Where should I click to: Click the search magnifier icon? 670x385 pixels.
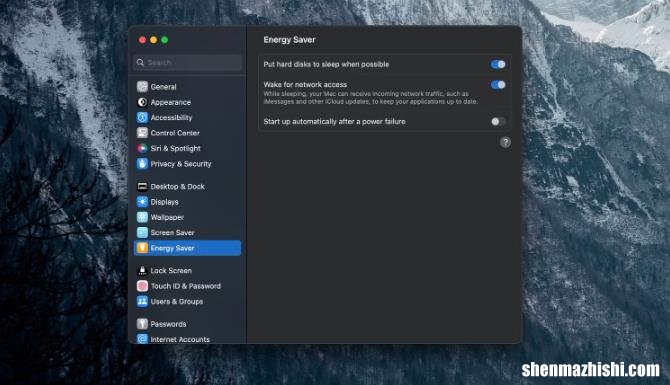140,62
